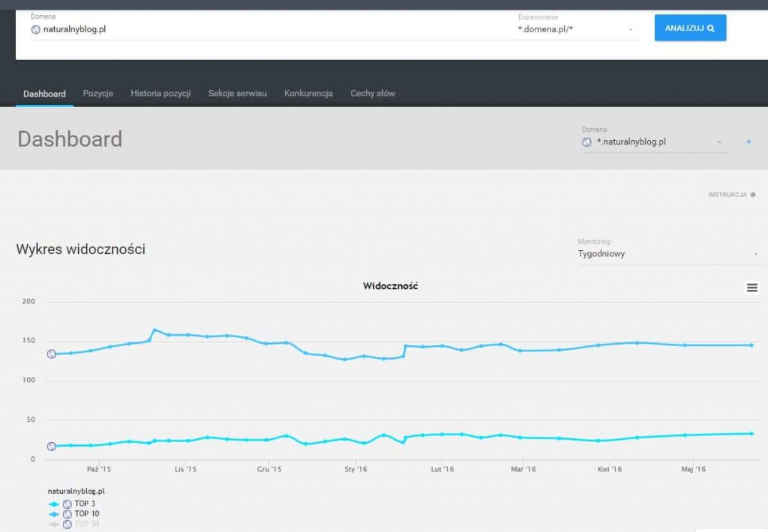Show the greyed-out TOP 50 series

pyautogui.click(x=87, y=524)
